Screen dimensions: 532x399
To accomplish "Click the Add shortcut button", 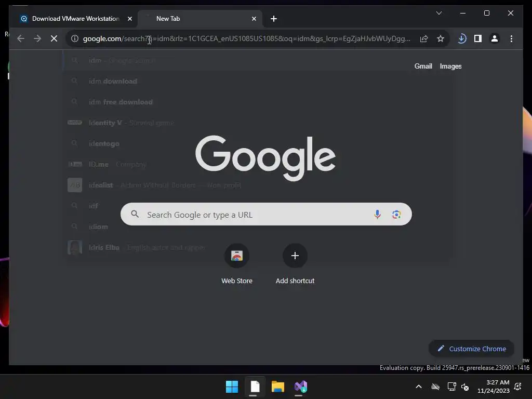I will pos(295,263).
